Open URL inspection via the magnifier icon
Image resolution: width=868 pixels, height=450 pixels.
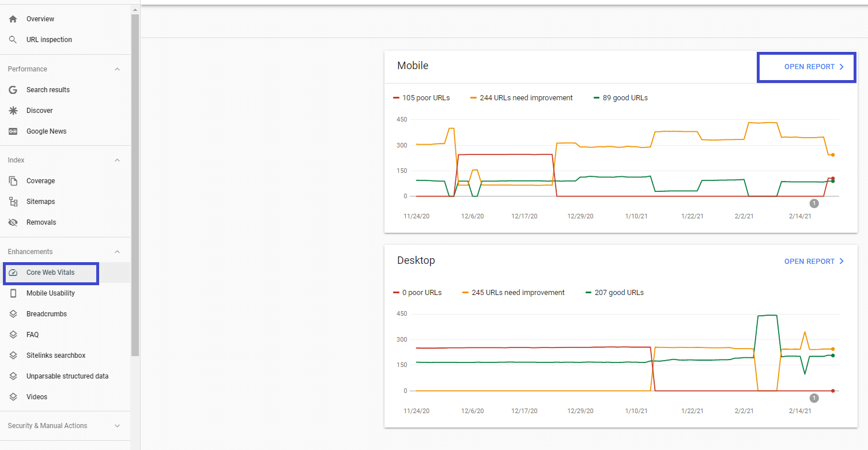13,39
